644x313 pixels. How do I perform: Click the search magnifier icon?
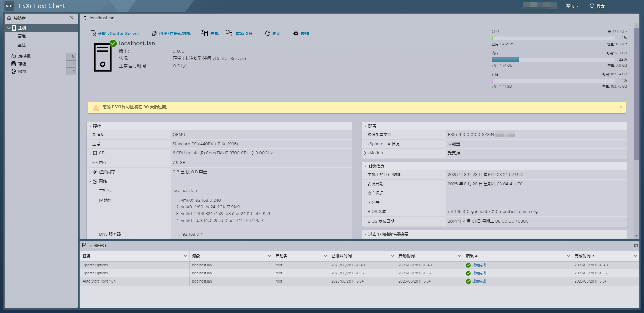pyautogui.click(x=592, y=6)
